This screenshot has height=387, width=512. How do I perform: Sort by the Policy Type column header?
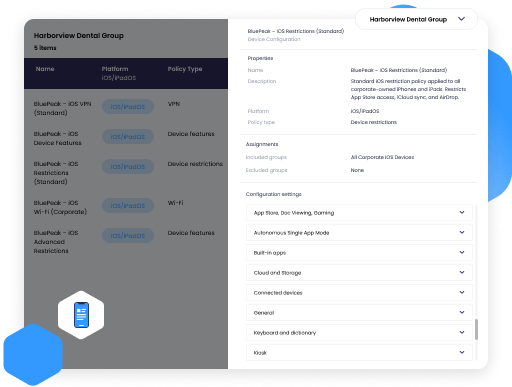[185, 69]
